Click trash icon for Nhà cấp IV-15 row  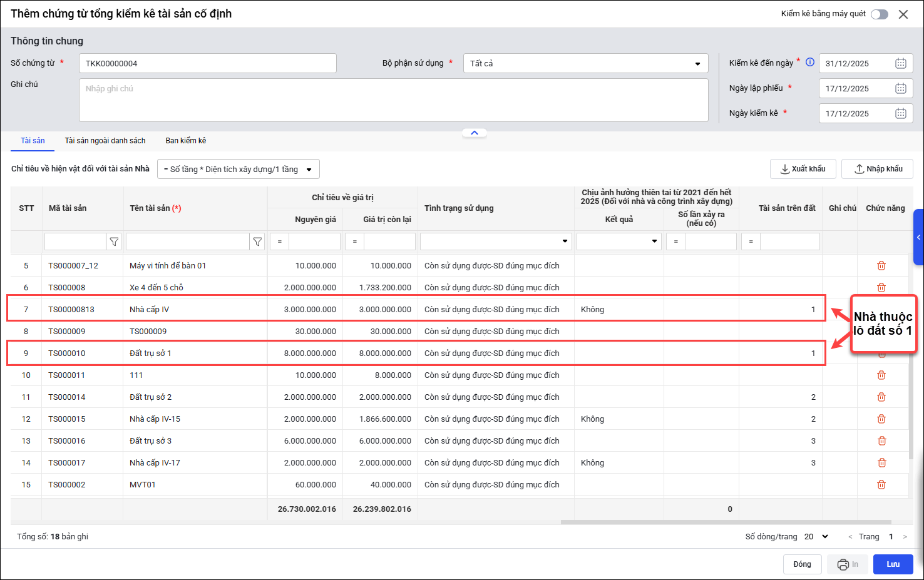click(x=881, y=419)
